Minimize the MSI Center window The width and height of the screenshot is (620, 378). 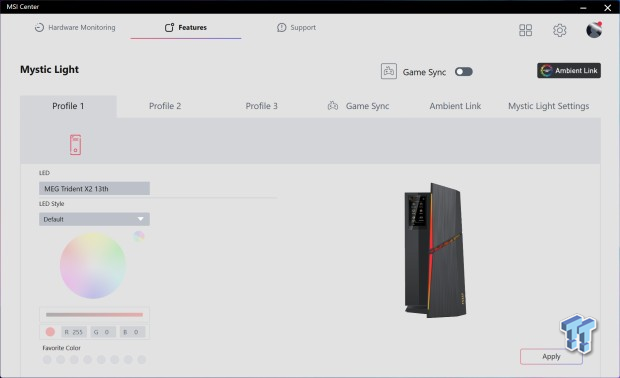click(x=583, y=8)
